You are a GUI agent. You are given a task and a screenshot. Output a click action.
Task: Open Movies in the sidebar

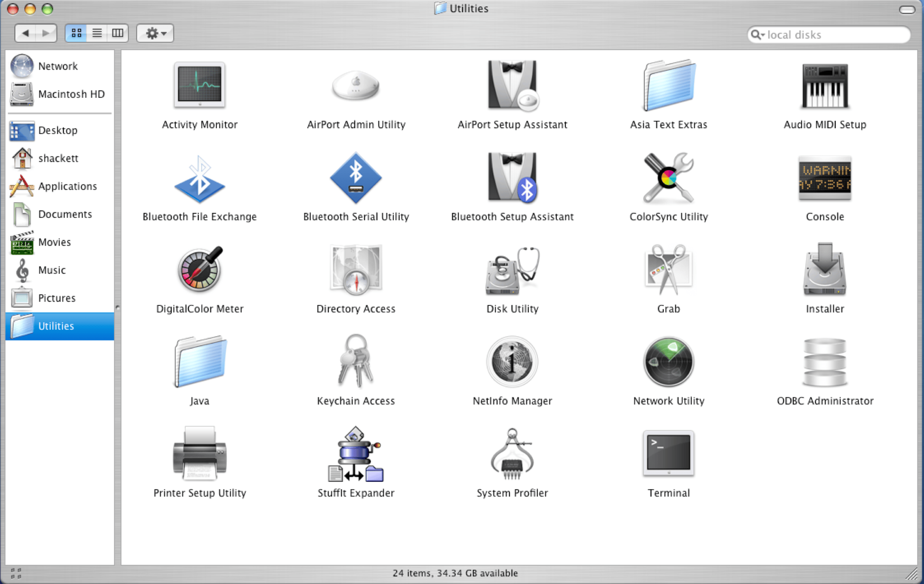60,242
